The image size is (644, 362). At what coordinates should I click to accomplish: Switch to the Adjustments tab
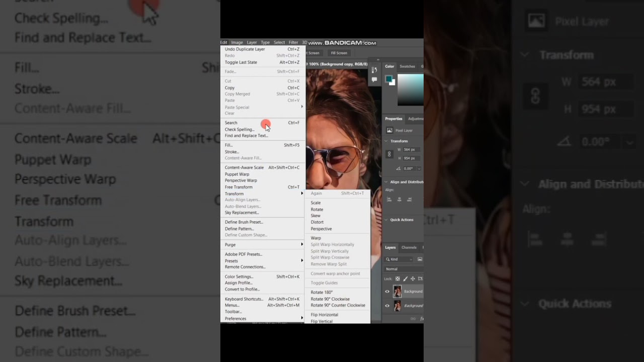click(x=416, y=119)
